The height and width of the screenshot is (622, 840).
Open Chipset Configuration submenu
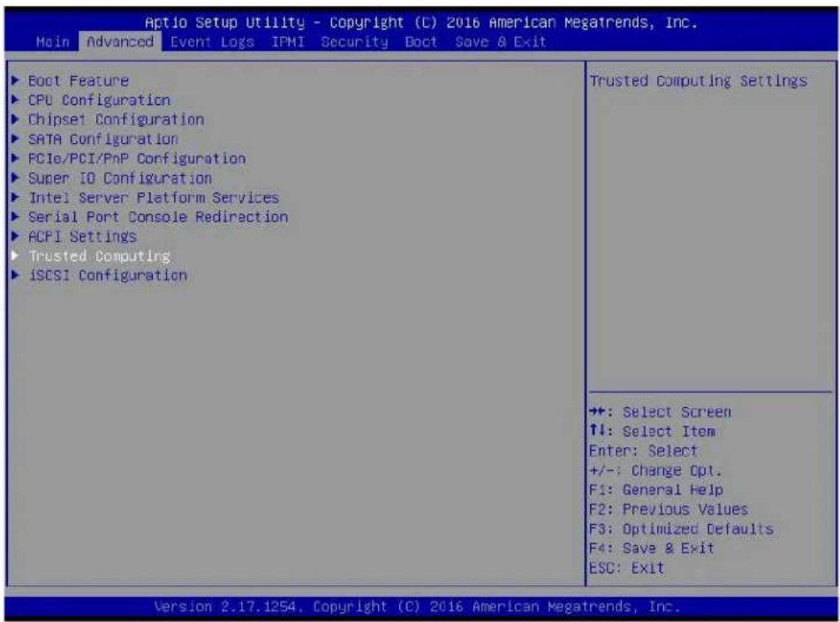(116, 119)
